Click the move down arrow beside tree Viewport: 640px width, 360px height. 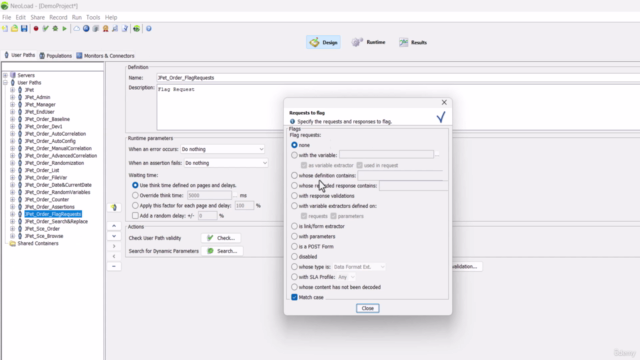(x=114, y=236)
